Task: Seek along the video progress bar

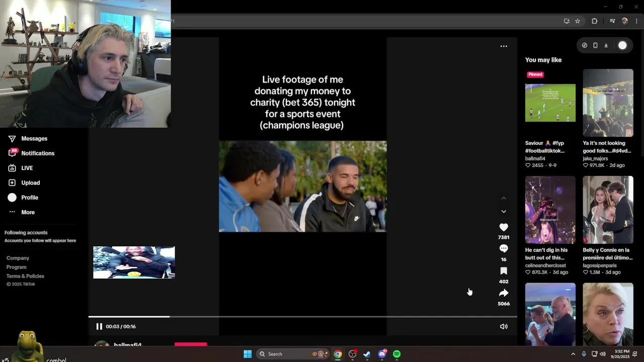Action: [303, 317]
